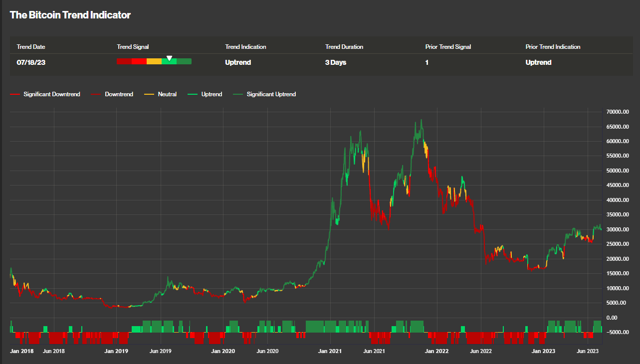Click the Jun 2023 x-axis label

click(x=588, y=351)
